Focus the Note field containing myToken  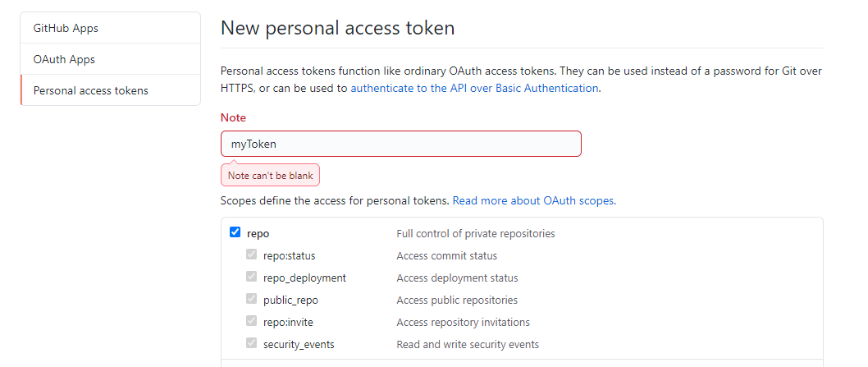pos(401,145)
